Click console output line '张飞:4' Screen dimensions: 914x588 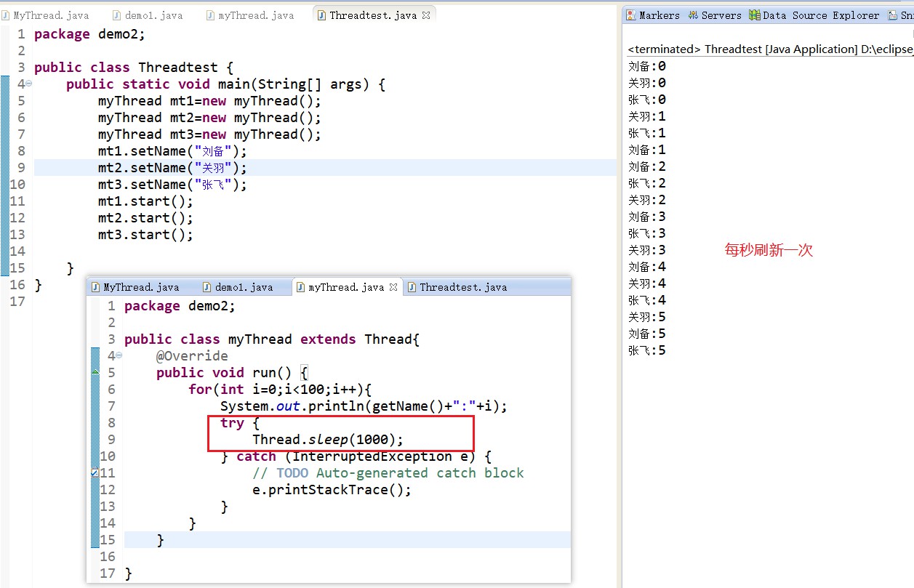(647, 300)
